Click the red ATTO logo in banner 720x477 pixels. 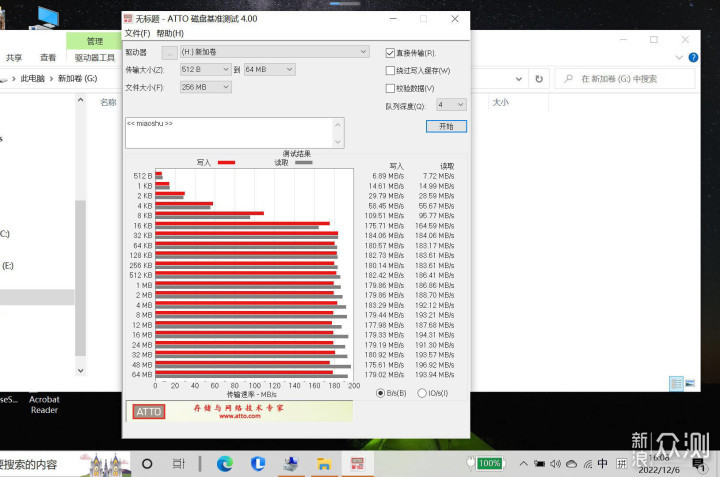(149, 412)
